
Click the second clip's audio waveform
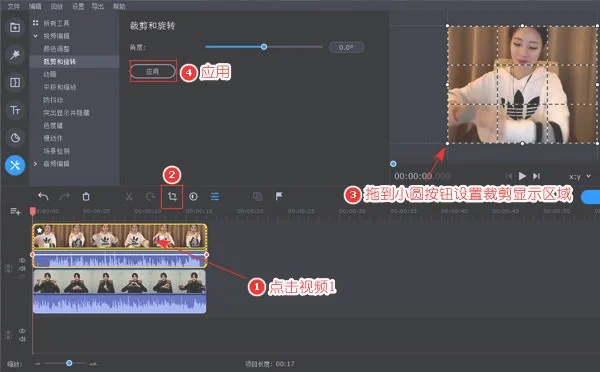(119, 303)
